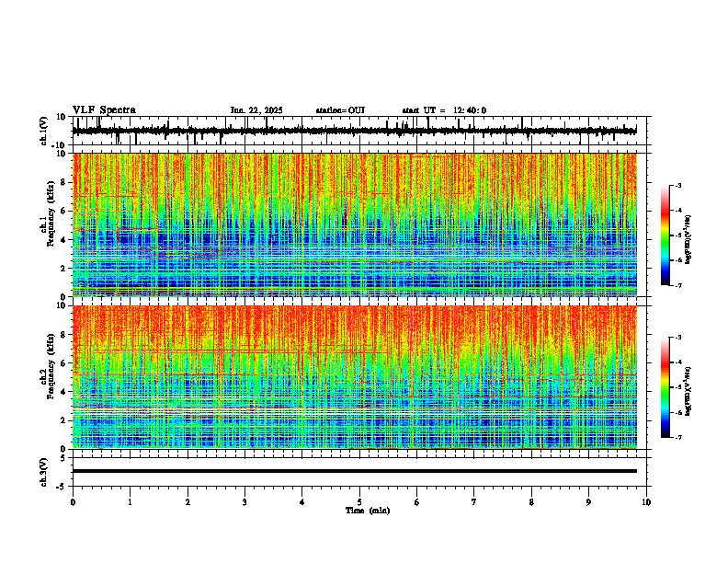Viewport: 728px width, 563px height.
Task: Click the ch.2 color scale 'log(PSD)' label
Action: click(x=688, y=391)
